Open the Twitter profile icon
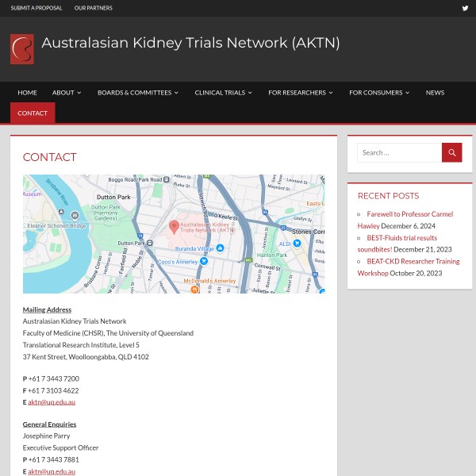This screenshot has width=476, height=476. point(465,8)
